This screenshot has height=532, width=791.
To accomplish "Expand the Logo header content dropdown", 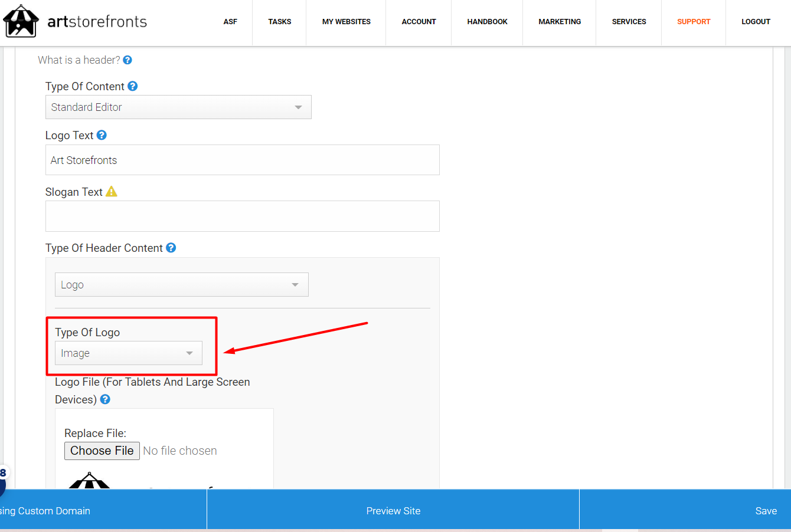I will coord(181,284).
